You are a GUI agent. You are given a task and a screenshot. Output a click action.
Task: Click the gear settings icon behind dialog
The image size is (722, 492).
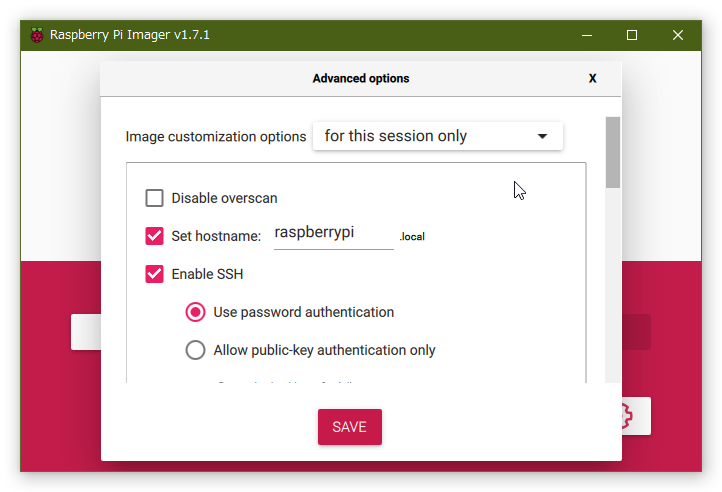click(x=636, y=416)
